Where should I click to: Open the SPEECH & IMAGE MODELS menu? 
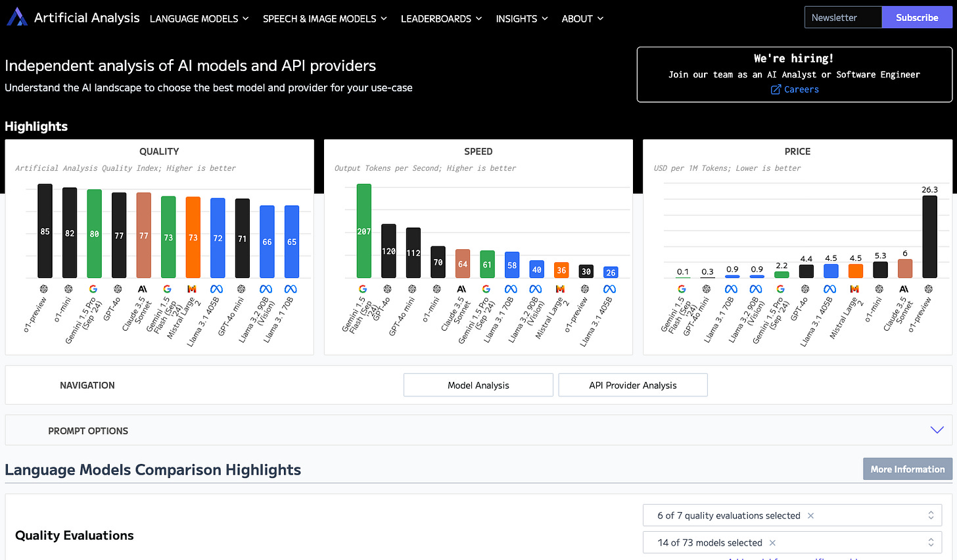pyautogui.click(x=325, y=18)
